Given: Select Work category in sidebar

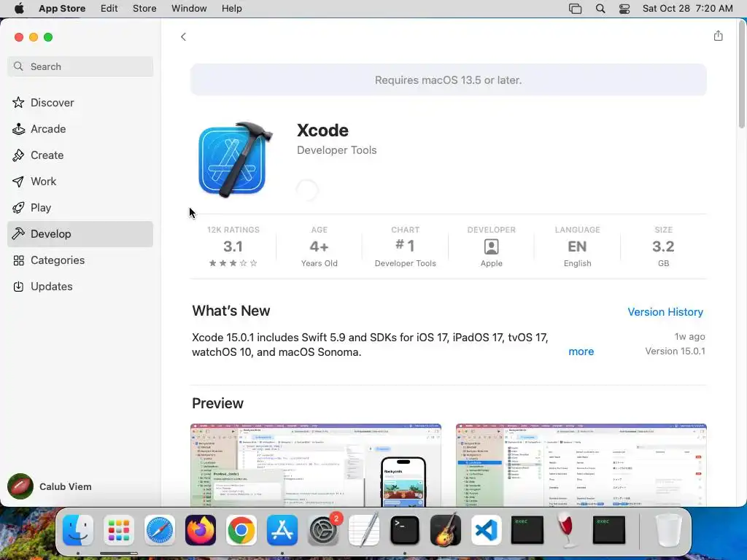Looking at the screenshot, I should coord(80,181).
